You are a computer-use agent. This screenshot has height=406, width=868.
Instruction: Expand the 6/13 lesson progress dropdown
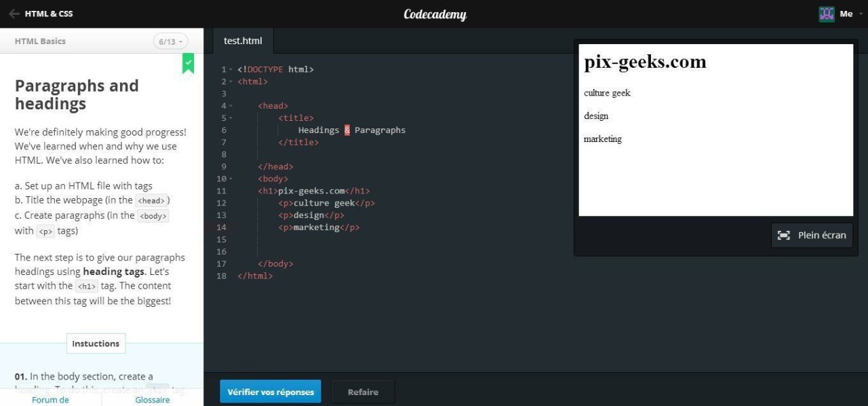point(171,41)
